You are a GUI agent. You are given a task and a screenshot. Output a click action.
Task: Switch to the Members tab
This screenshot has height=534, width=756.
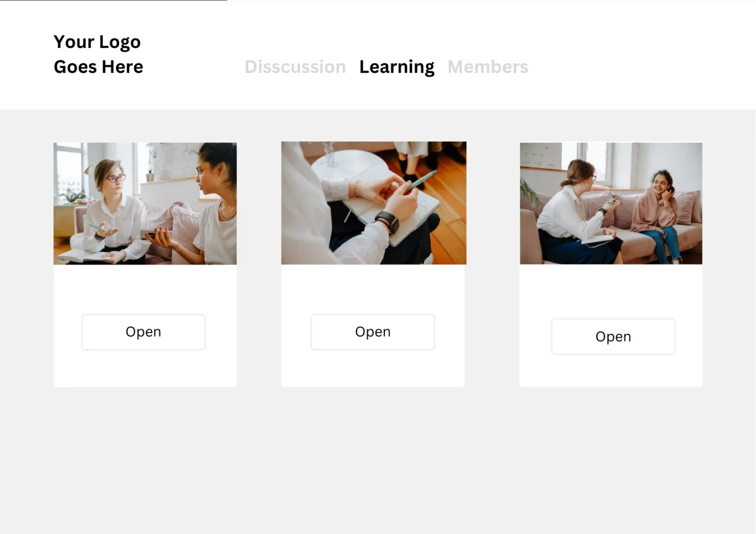[488, 67]
